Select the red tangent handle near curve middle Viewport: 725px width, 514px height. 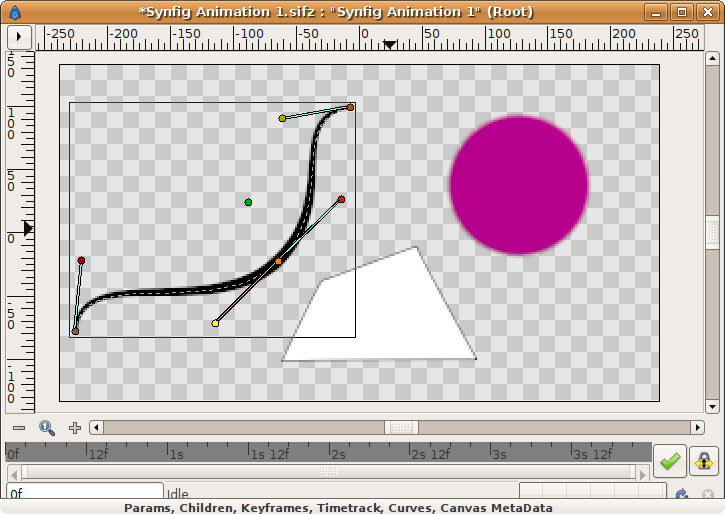pyautogui.click(x=341, y=199)
